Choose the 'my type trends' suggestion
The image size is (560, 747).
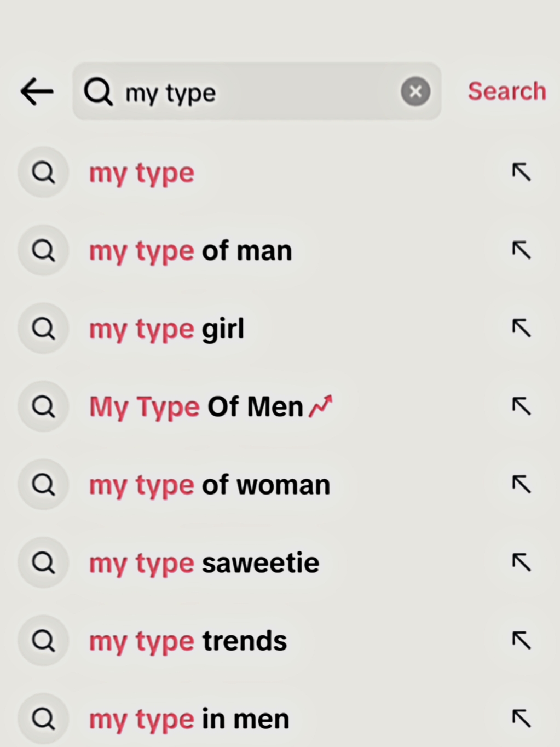(x=188, y=641)
